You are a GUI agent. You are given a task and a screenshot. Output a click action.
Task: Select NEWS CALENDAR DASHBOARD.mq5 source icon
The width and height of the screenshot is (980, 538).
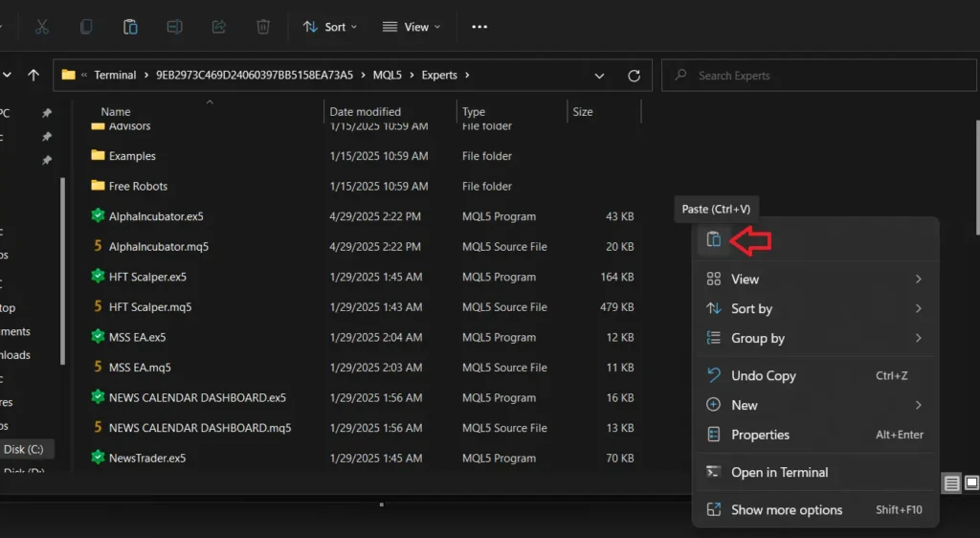tap(98, 427)
